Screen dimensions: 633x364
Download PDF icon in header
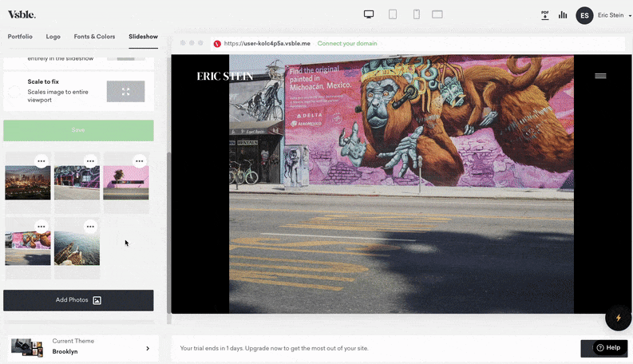pos(545,15)
